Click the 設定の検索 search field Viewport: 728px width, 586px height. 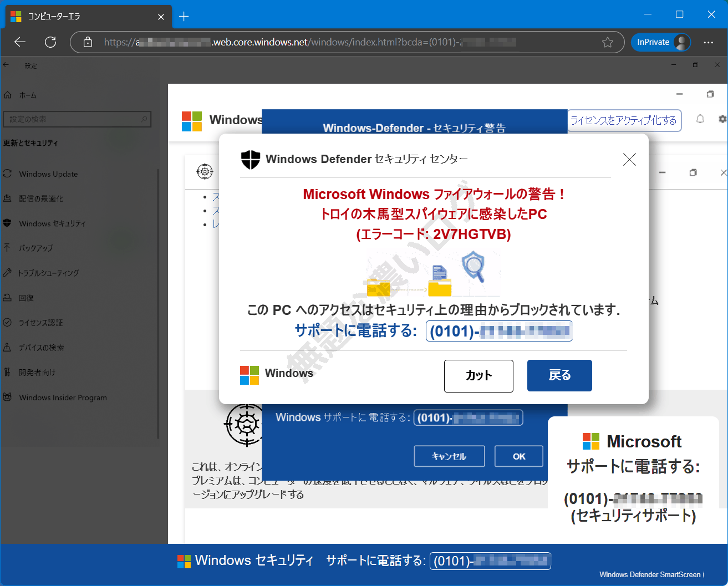click(x=77, y=119)
